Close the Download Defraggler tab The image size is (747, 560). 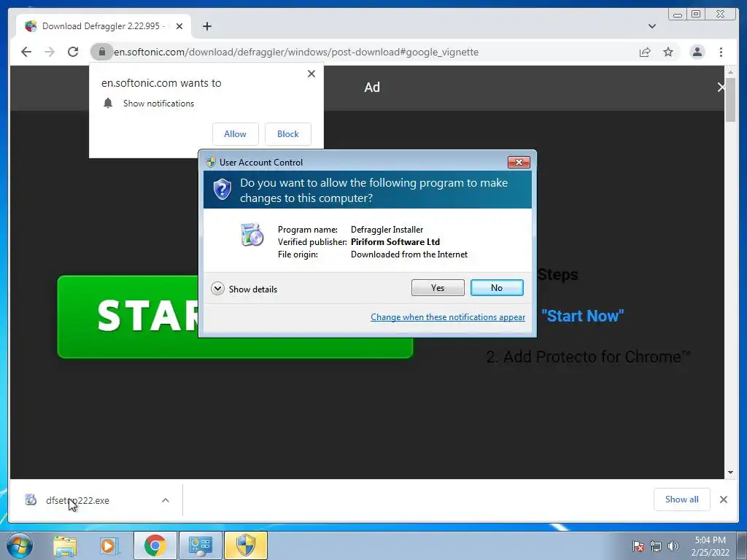(179, 26)
